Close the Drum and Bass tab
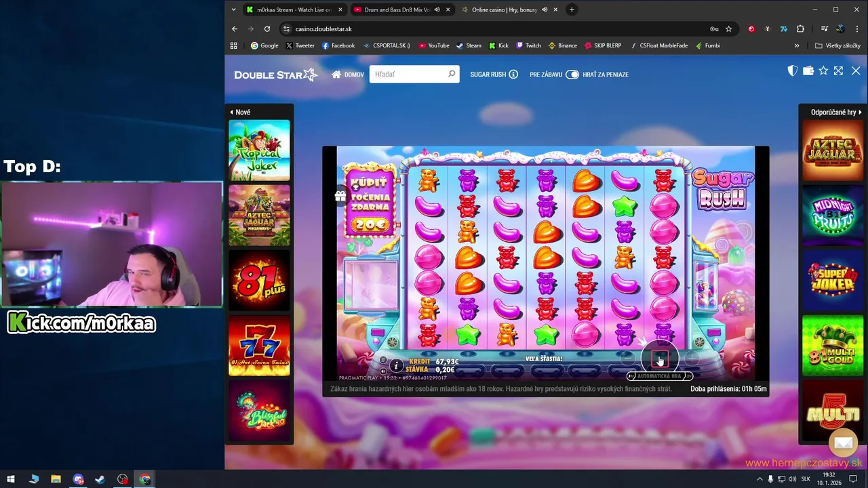Image resolution: width=868 pixels, height=488 pixels. point(448,9)
